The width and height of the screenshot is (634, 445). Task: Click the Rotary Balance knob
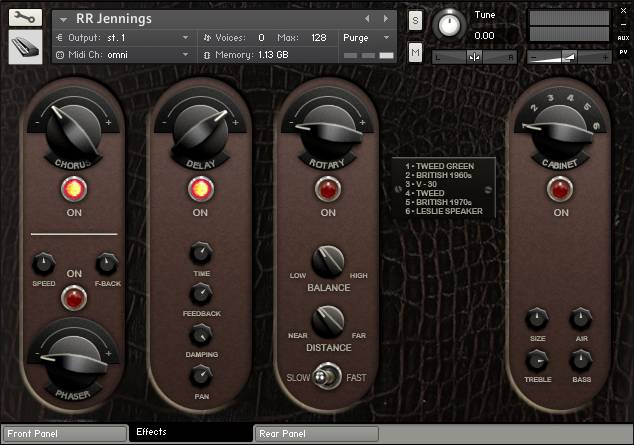pos(328,261)
